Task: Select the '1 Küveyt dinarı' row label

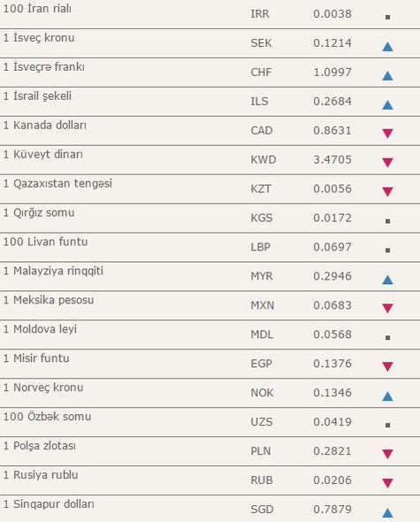Action: (x=43, y=155)
